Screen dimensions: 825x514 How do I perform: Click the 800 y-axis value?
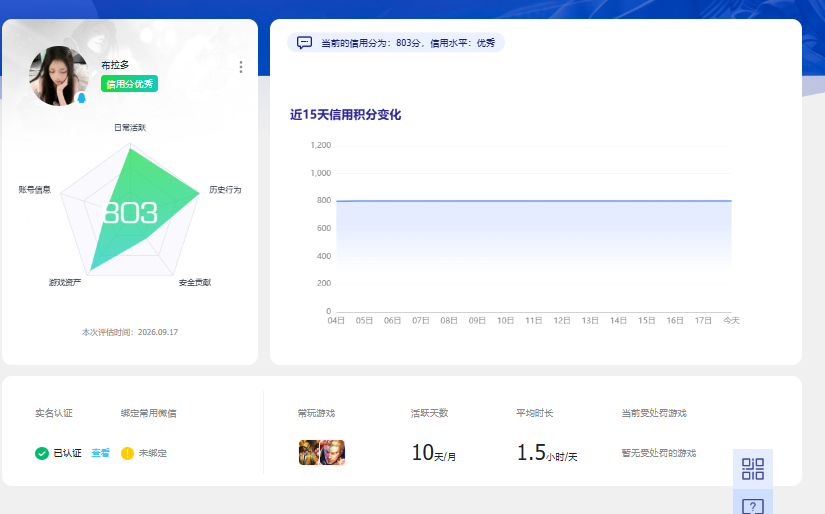324,200
